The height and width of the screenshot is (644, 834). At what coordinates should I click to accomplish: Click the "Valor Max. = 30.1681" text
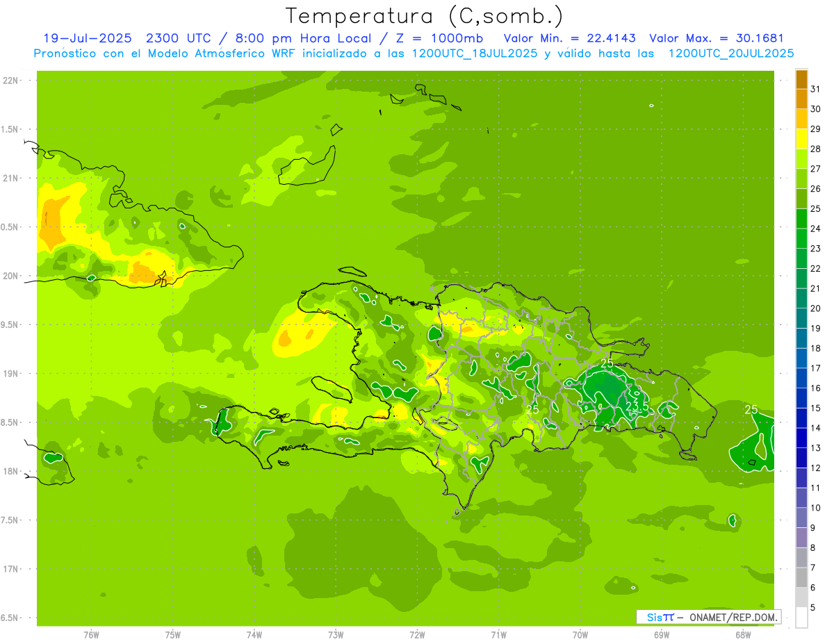[x=717, y=38]
